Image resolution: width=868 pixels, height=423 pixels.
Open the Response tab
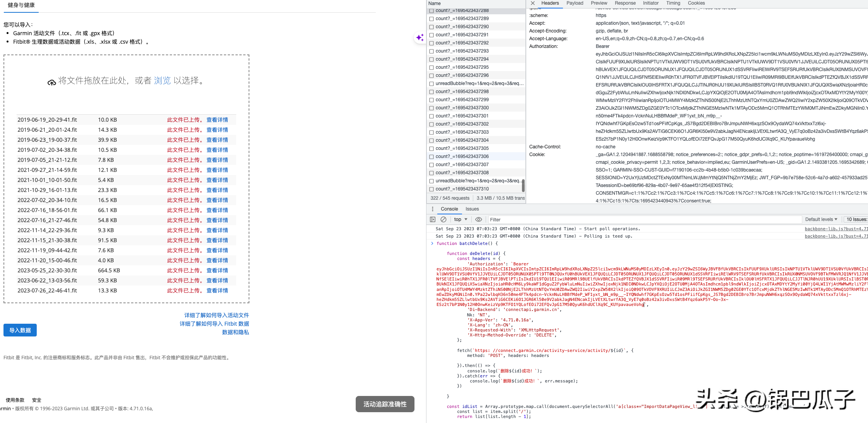625,3
